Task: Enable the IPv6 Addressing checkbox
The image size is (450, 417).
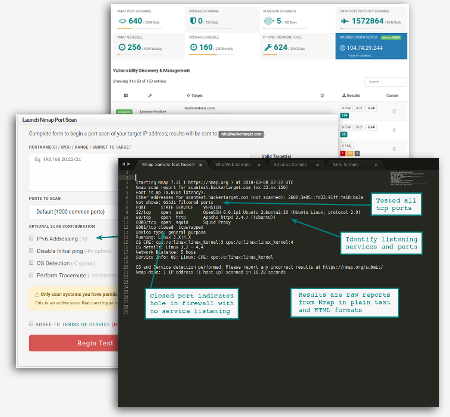Action: click(31, 238)
